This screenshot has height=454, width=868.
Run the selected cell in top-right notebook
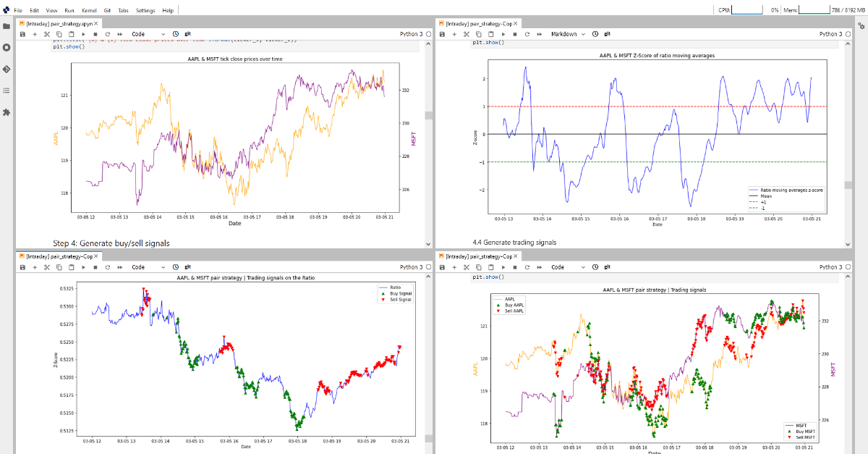pyautogui.click(x=503, y=34)
